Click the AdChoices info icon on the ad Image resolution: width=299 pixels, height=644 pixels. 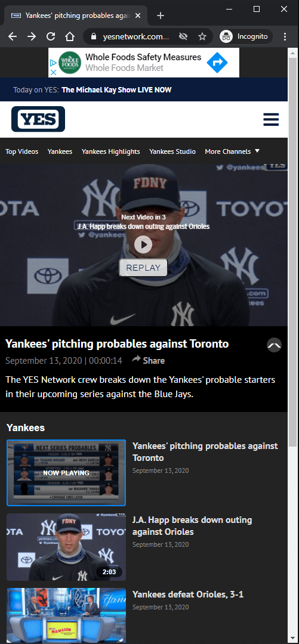coord(53,63)
